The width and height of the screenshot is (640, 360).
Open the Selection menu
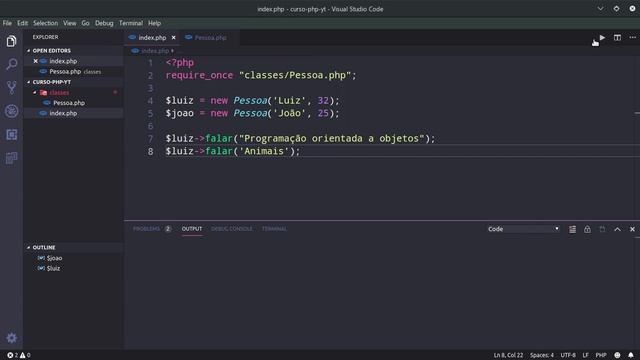[45, 23]
